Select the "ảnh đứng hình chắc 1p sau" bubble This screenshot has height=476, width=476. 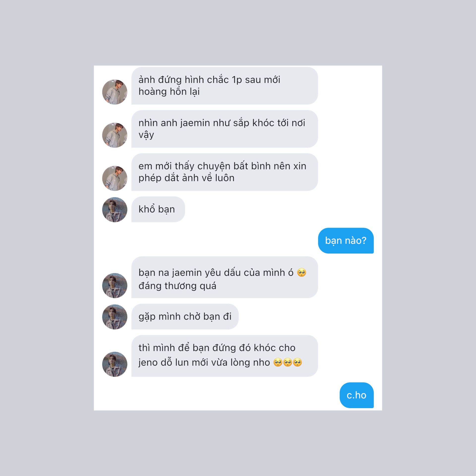[x=225, y=86]
